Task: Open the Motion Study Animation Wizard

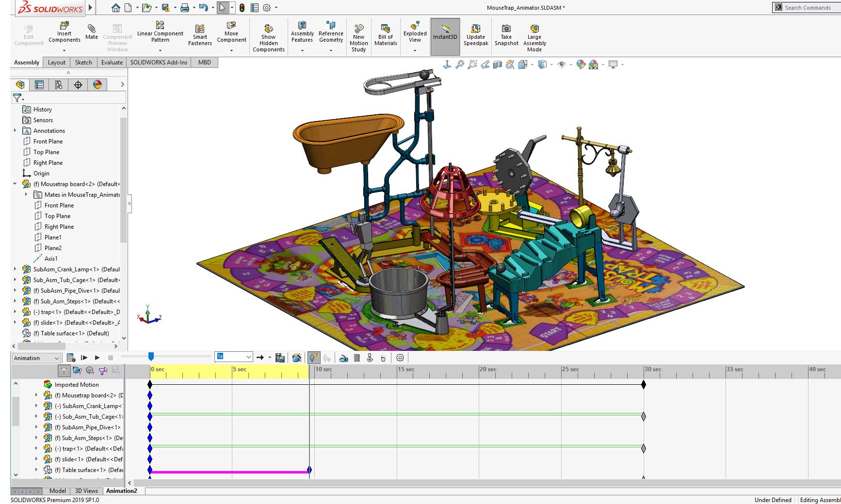Action: pyautogui.click(x=297, y=358)
